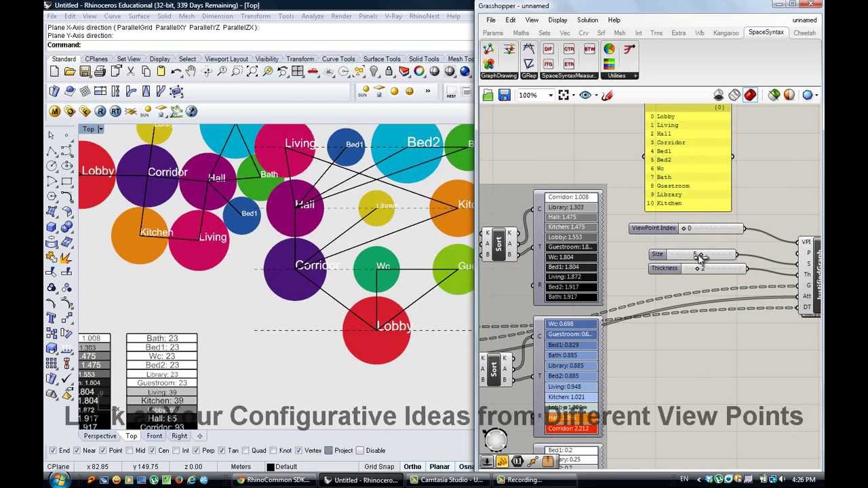Viewport: 868px width, 488px height.
Task: Click the New file icon in Rhino
Action: click(x=54, y=71)
